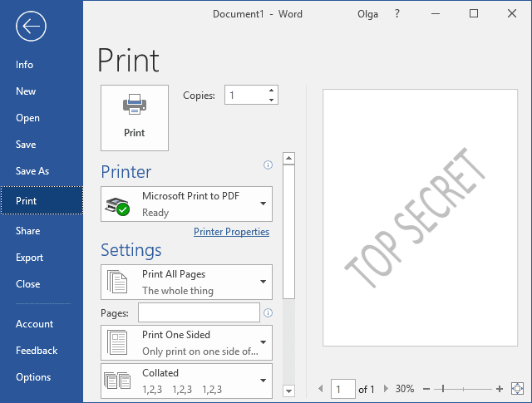This screenshot has height=403, width=532.
Task: Zoom out preview with minus button
Action: 426,389
